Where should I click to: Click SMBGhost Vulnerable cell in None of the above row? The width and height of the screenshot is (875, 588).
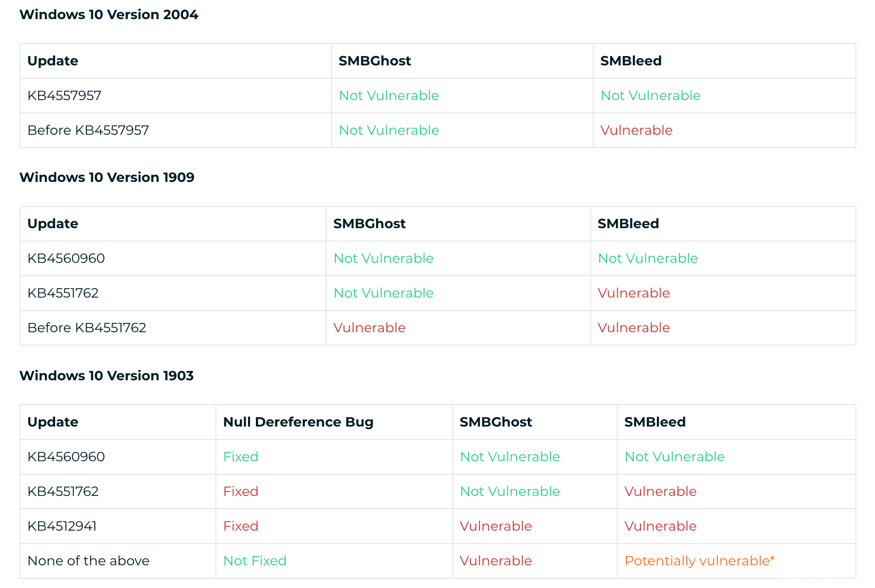pyautogui.click(x=496, y=561)
